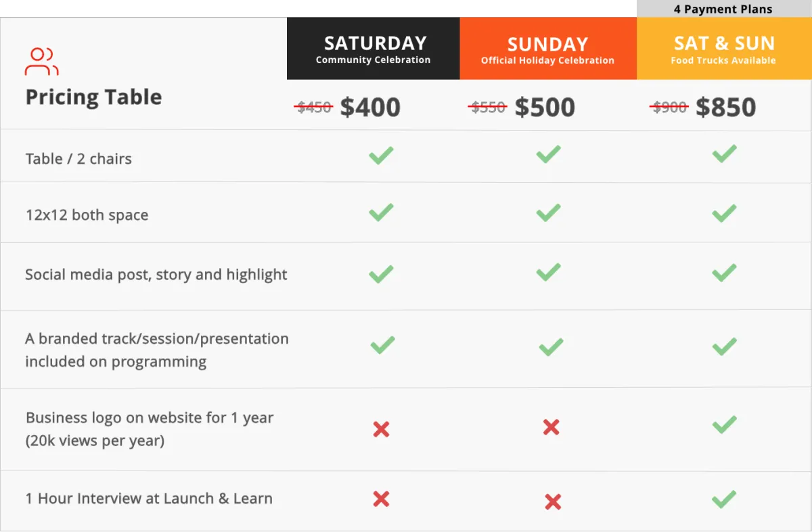
Task: Click Sat & Sun checkmark for Social media post
Action: pos(724,273)
